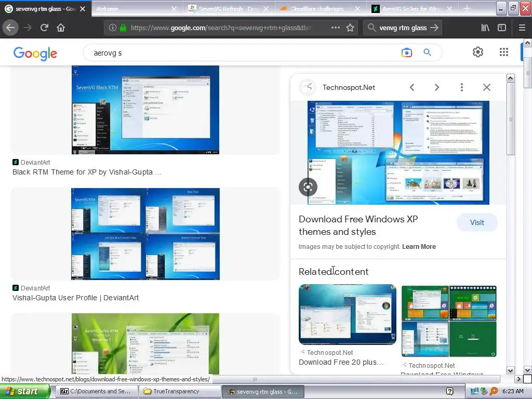Toggle the browser sidebar view
The width and height of the screenshot is (532, 399).
[502, 28]
